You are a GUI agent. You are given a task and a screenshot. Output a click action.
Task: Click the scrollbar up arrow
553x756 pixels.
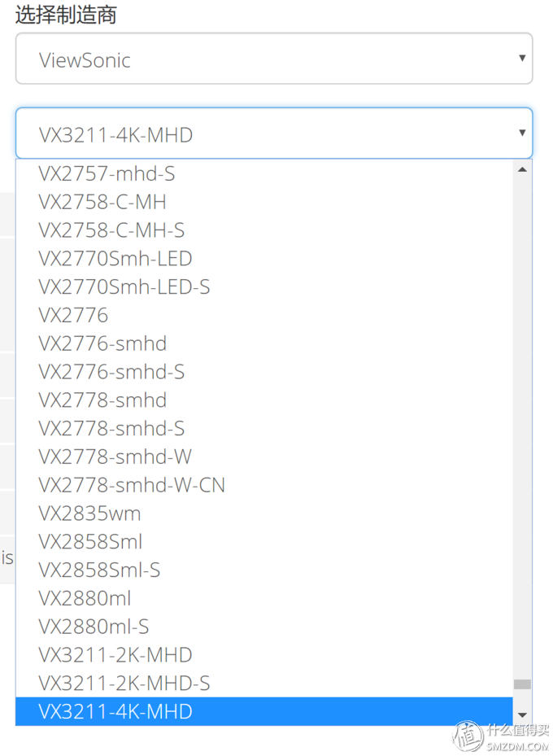(x=522, y=170)
